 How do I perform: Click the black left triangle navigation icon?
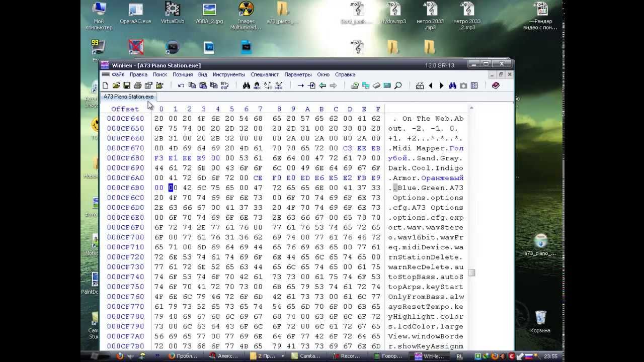(x=431, y=85)
